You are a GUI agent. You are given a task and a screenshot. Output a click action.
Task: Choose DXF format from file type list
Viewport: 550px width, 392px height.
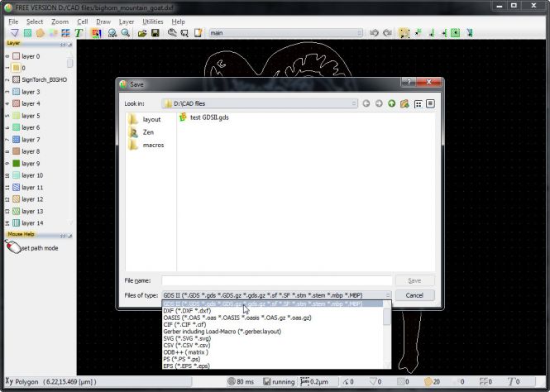[187, 311]
